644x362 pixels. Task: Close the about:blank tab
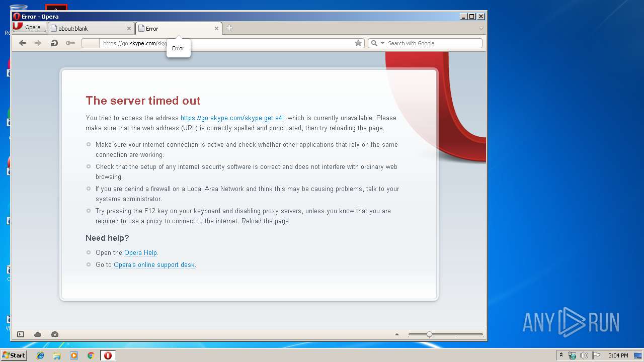click(x=129, y=29)
